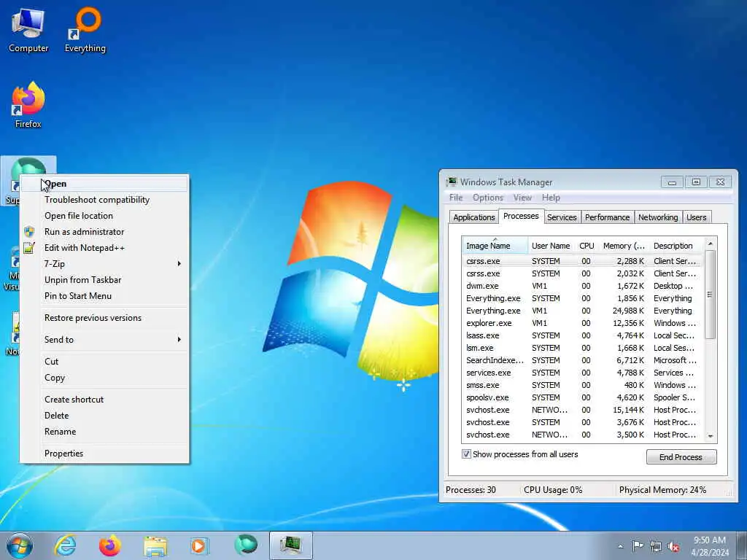Expand the Send to submenu
The width and height of the screenshot is (747, 560).
pos(104,340)
